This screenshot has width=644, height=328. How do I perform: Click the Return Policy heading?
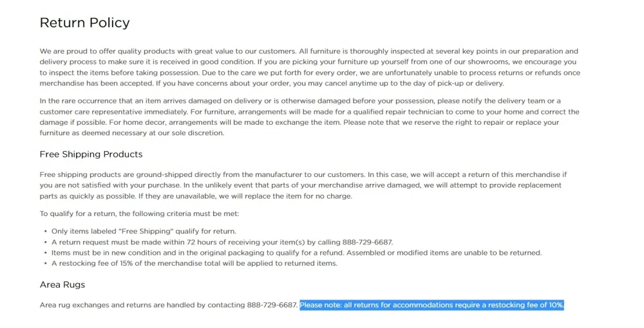[84, 23]
